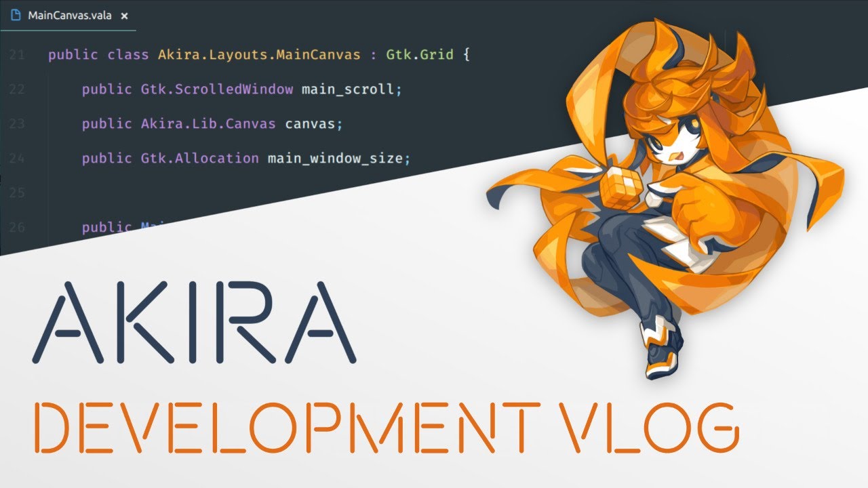Click the text "Gtk.Grid" on line 21
This screenshot has width=868, height=488.
click(x=420, y=55)
